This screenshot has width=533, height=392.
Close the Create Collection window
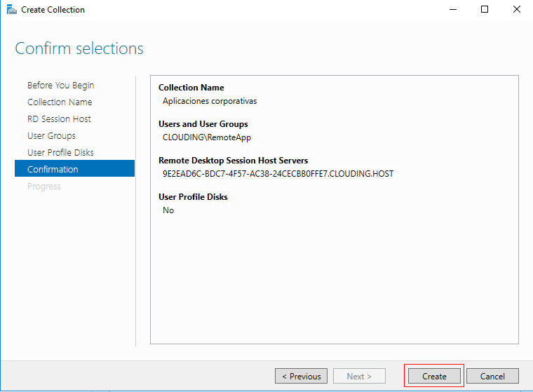517,10
